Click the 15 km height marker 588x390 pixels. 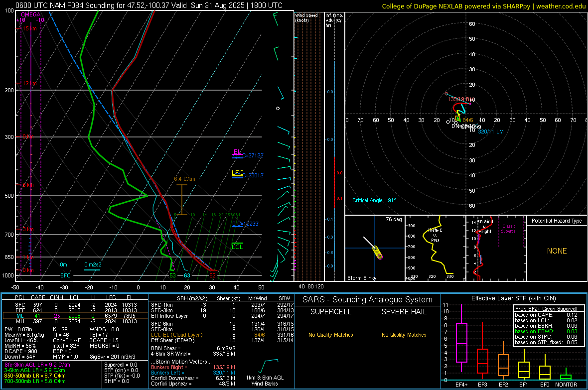(x=30, y=28)
